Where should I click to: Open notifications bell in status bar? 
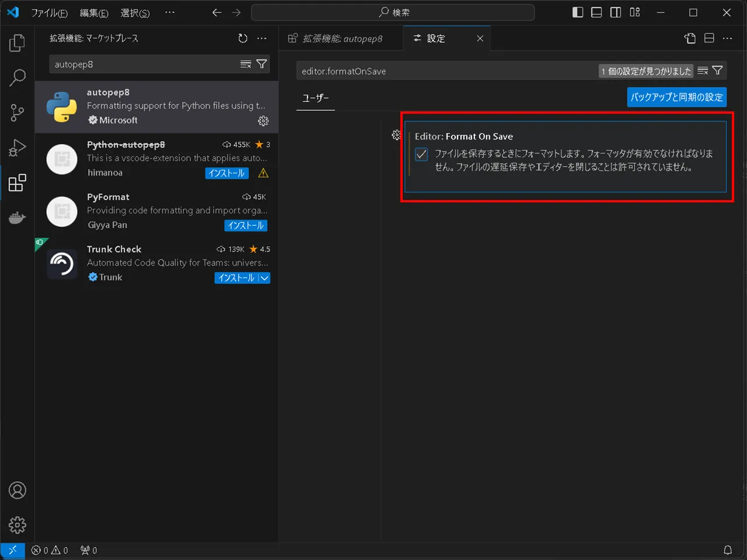point(728,550)
